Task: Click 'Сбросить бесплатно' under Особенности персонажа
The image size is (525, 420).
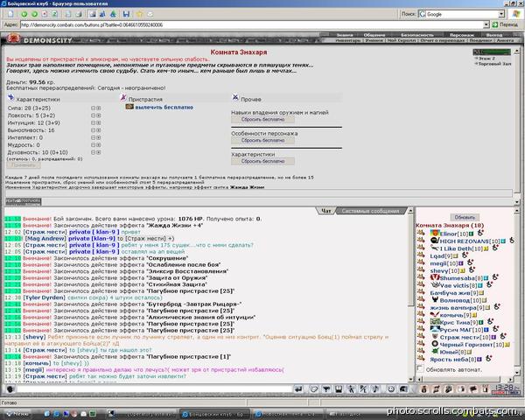Action: 262,140
